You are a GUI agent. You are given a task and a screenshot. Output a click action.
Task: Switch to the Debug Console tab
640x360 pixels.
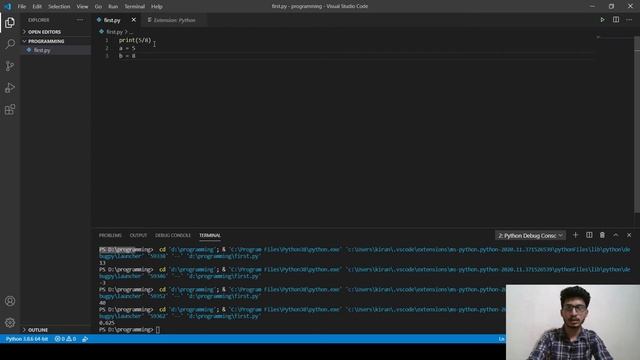tap(173, 236)
